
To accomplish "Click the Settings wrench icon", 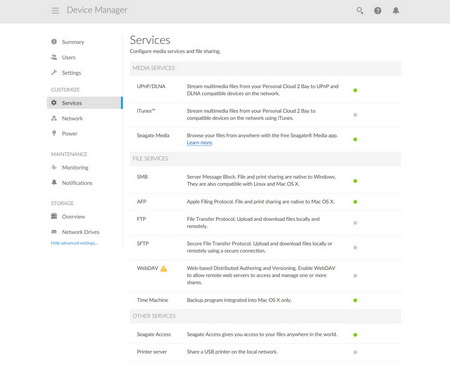I will (54, 72).
